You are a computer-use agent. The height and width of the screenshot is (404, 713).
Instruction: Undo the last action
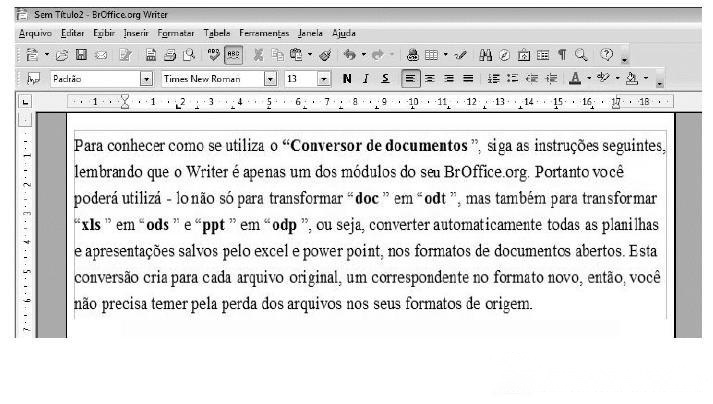pos(349,55)
